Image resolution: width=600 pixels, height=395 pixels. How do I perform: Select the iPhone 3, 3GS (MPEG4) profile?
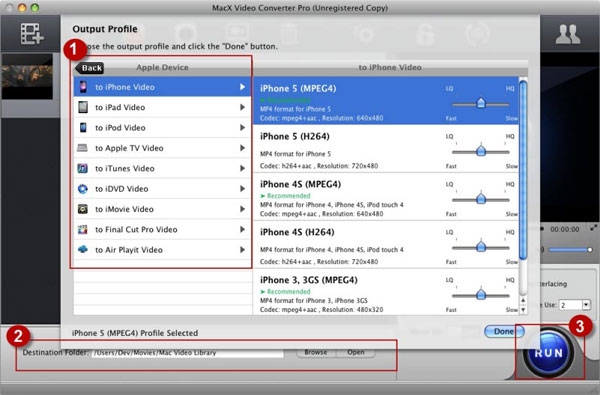[x=386, y=292]
